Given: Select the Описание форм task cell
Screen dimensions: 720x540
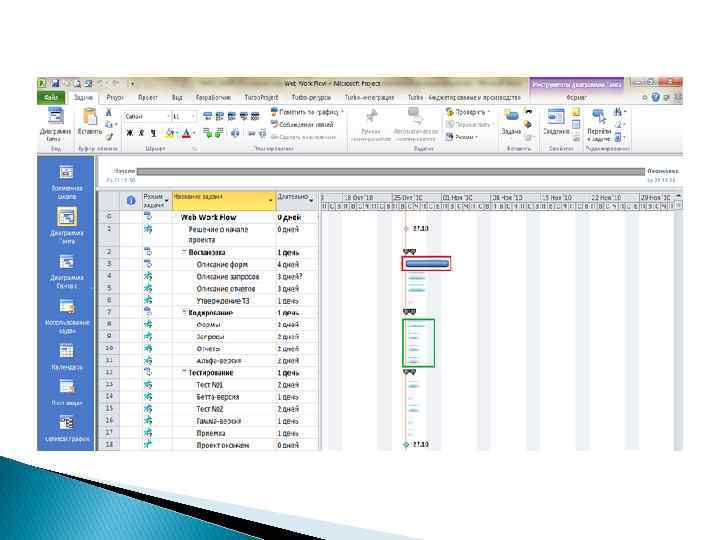Looking at the screenshot, I should [224, 264].
